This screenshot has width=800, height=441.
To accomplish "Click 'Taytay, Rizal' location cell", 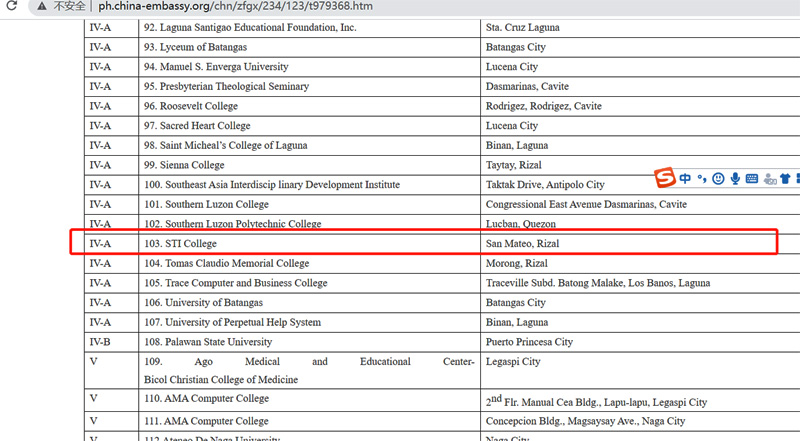I will point(513,165).
